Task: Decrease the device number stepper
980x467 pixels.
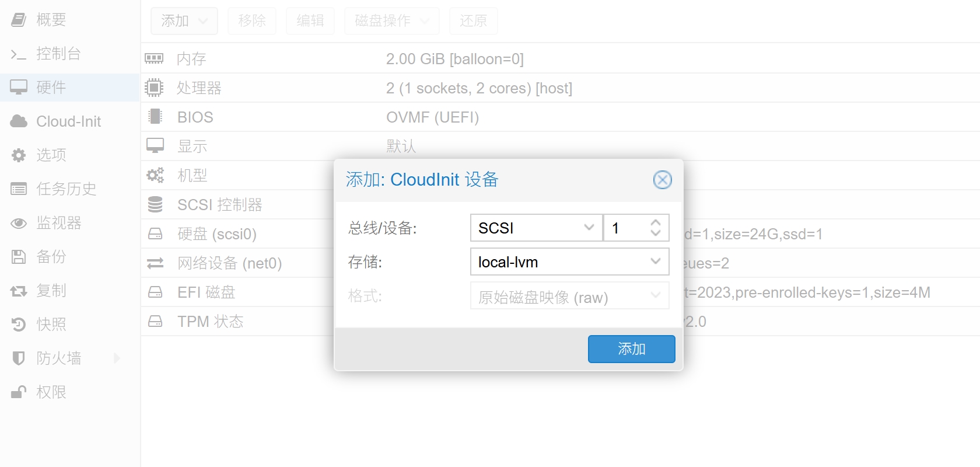Action: pos(656,233)
